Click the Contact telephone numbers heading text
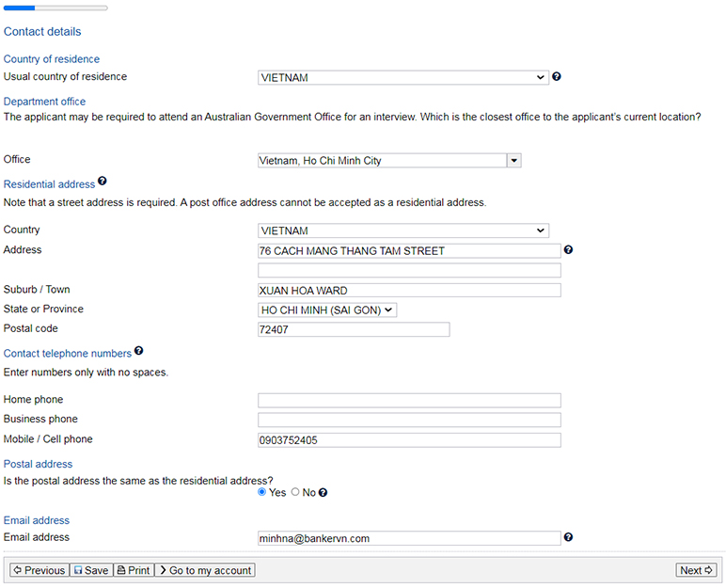 click(68, 353)
